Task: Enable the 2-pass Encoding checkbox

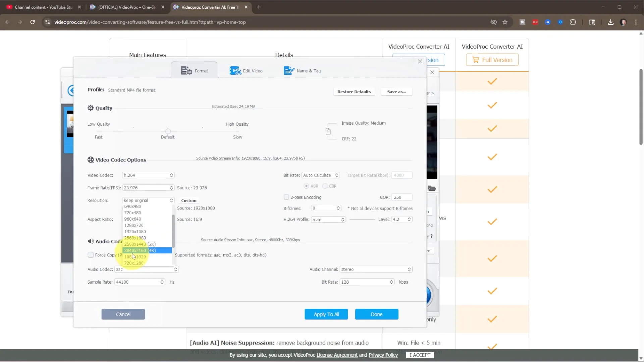Action: (x=286, y=197)
